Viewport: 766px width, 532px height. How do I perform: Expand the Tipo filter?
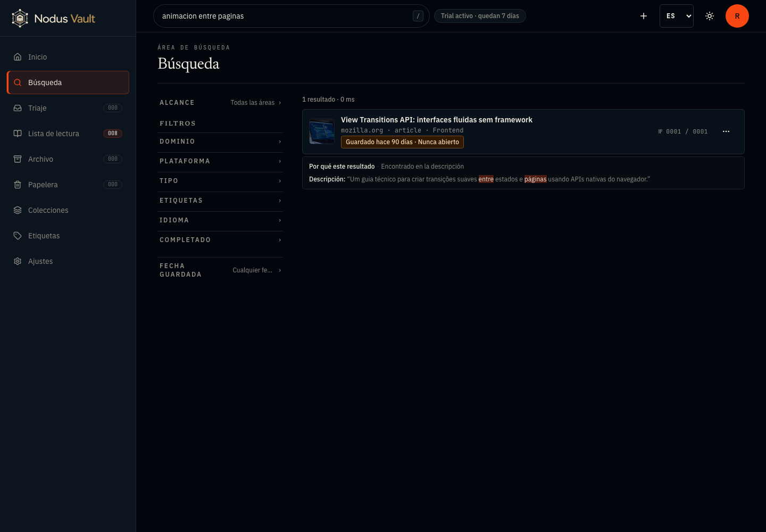220,181
